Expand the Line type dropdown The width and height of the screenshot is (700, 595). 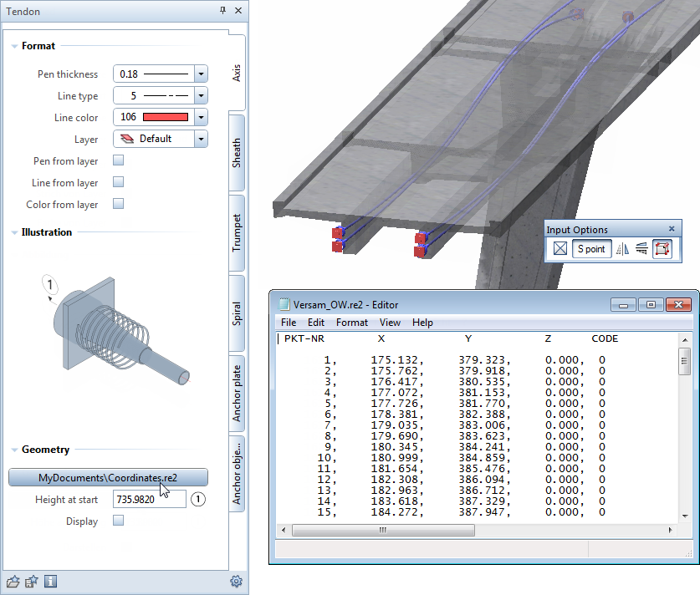click(201, 96)
